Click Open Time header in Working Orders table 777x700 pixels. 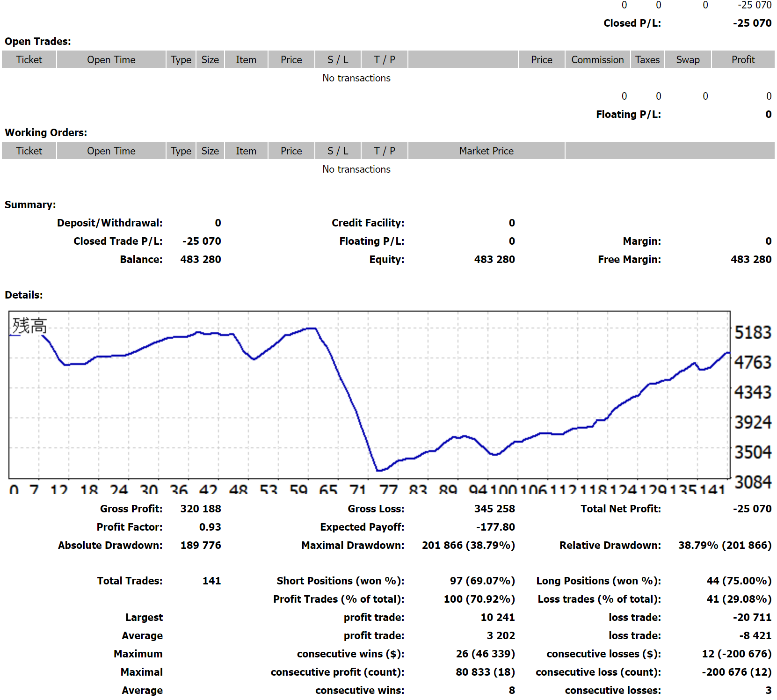[x=111, y=151]
